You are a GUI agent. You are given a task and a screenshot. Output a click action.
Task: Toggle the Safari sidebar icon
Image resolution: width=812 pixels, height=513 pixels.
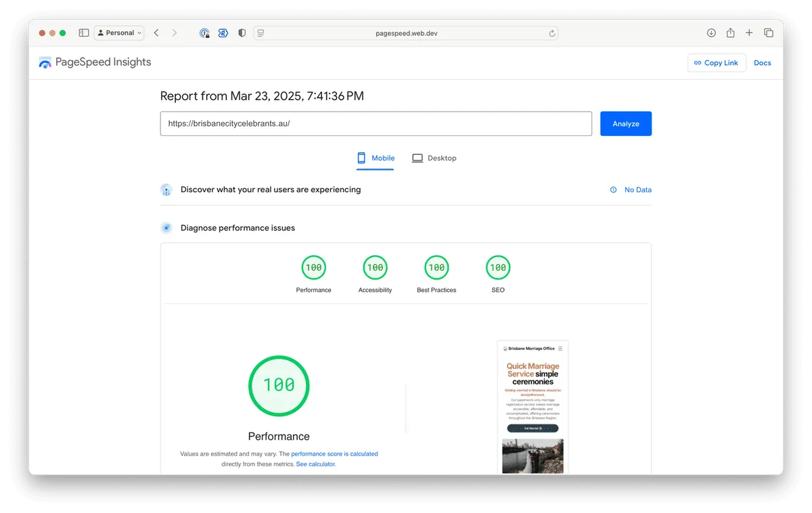[84, 32]
